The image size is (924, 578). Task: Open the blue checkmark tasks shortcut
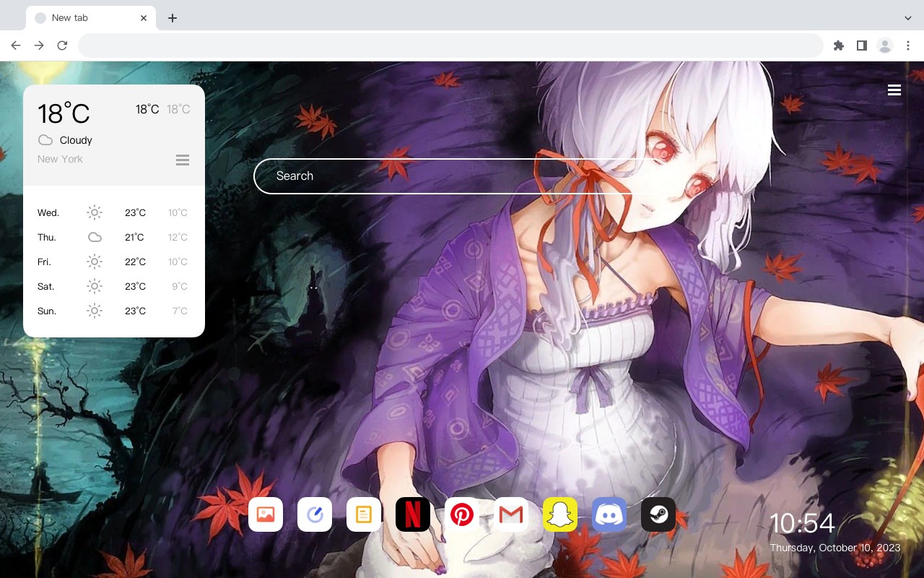(x=315, y=514)
